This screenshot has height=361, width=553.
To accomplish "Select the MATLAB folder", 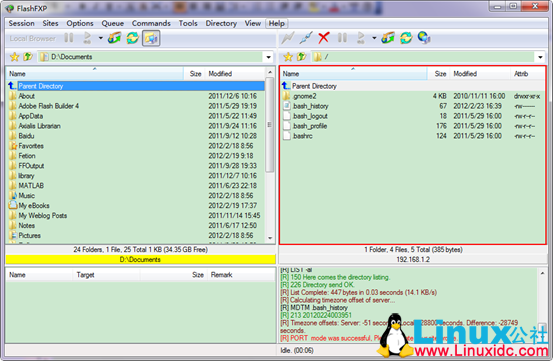I will pyautogui.click(x=31, y=185).
